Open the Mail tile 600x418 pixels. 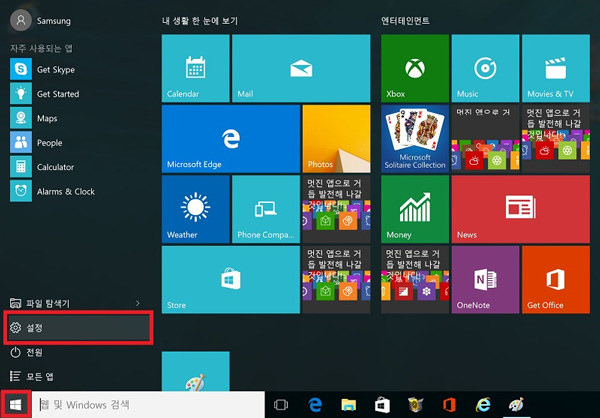click(x=301, y=68)
